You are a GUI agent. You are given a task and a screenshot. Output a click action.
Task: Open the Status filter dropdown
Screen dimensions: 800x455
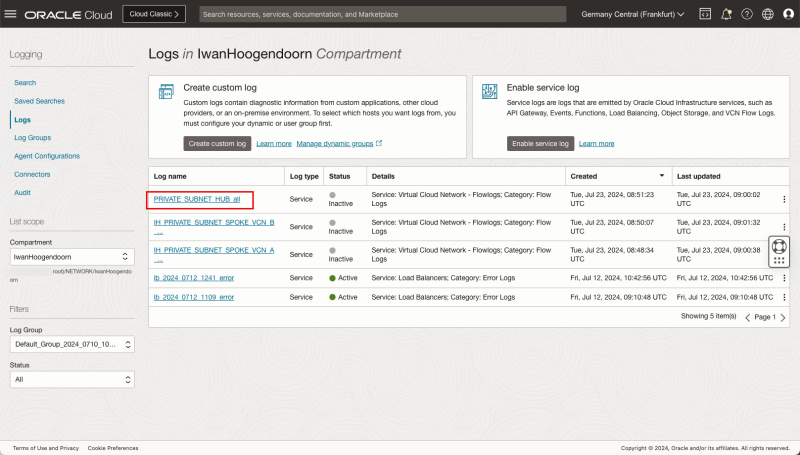(71, 380)
